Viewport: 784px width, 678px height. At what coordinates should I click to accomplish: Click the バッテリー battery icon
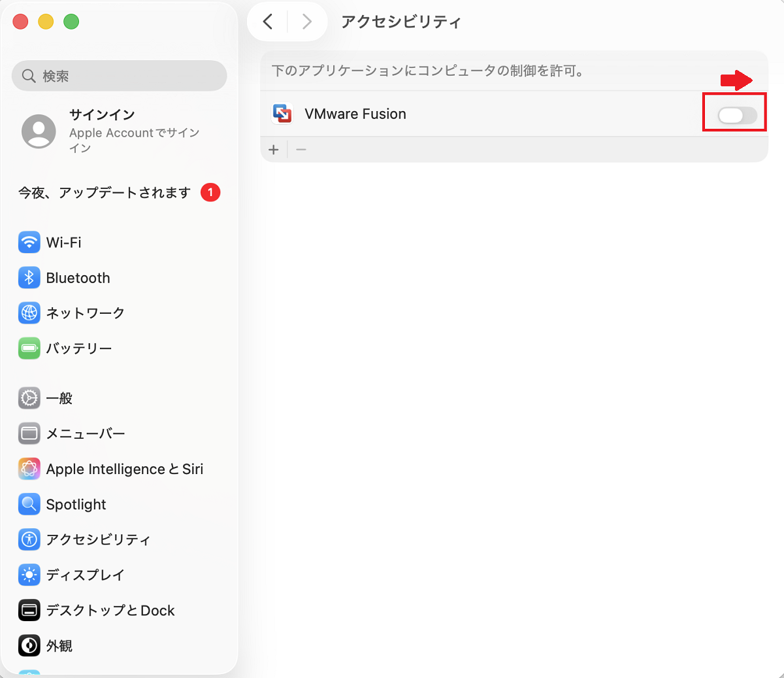[x=29, y=348]
